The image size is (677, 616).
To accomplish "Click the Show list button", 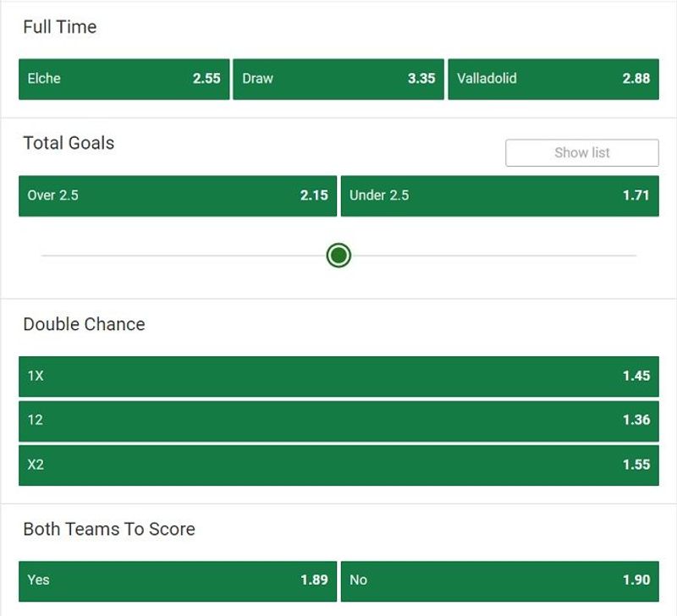I will [582, 152].
